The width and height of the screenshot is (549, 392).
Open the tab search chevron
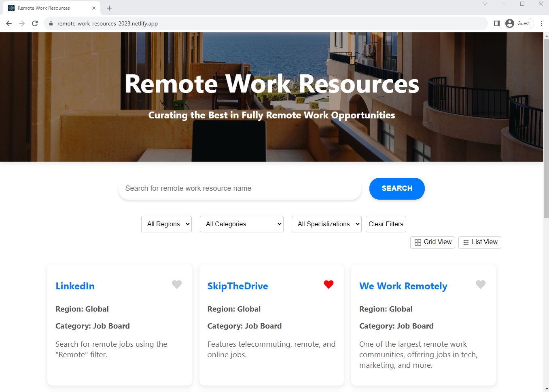pos(485,4)
